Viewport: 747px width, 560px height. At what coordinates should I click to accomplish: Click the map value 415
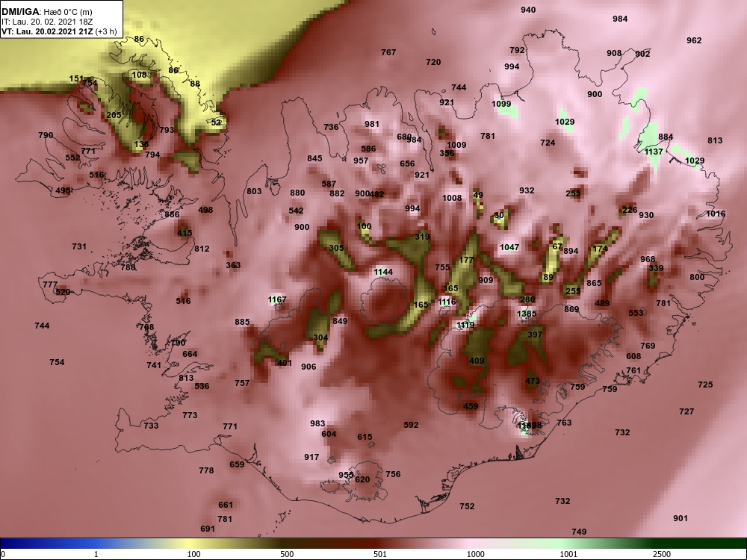coord(185,233)
